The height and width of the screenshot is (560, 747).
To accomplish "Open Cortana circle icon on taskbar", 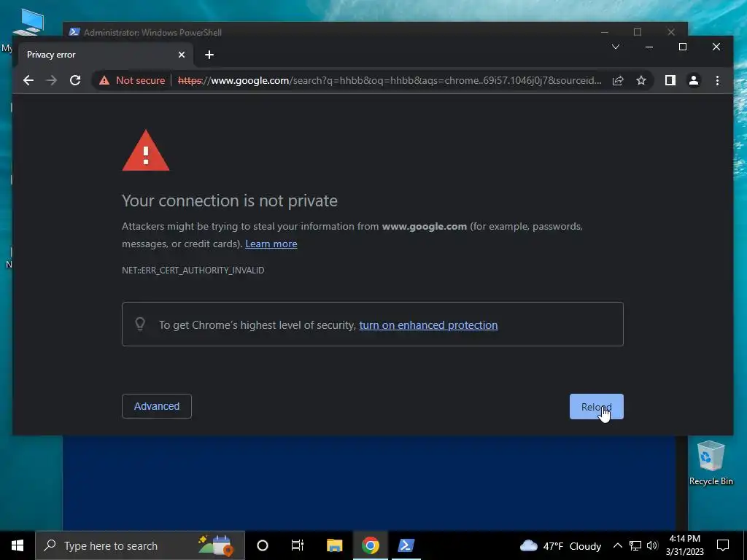I will [x=263, y=545].
